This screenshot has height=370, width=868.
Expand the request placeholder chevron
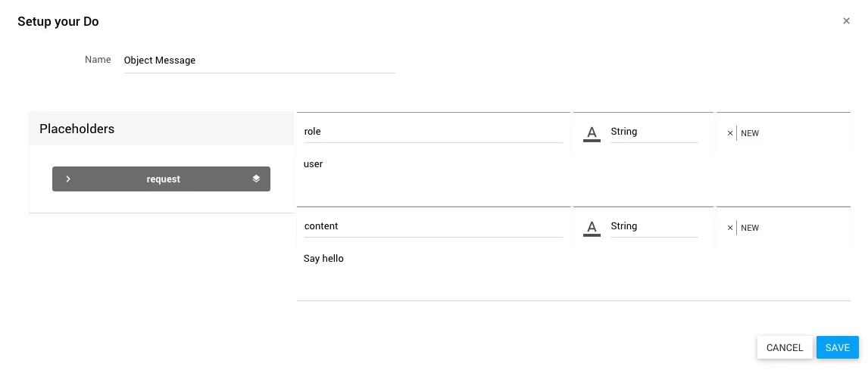[68, 179]
